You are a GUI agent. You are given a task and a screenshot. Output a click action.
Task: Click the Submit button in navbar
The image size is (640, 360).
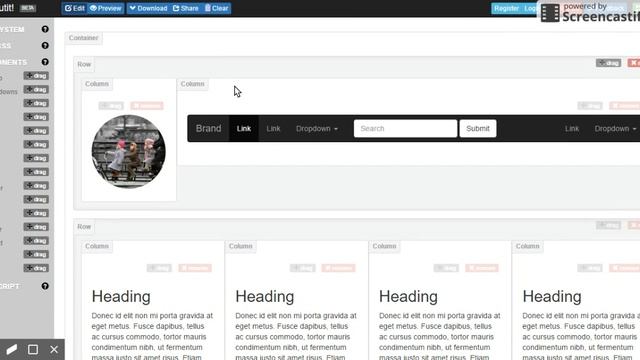478,129
